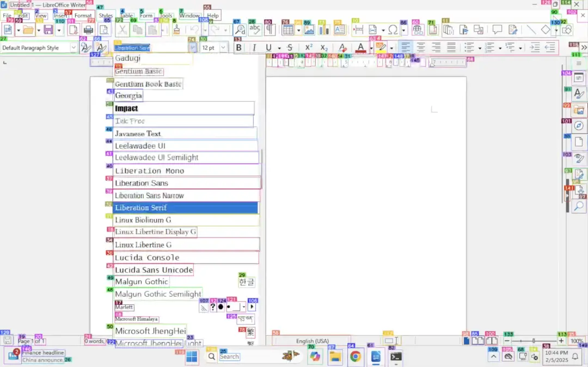This screenshot has height=367, width=588.
Task: Apply the red font color A
Action: pos(360,47)
